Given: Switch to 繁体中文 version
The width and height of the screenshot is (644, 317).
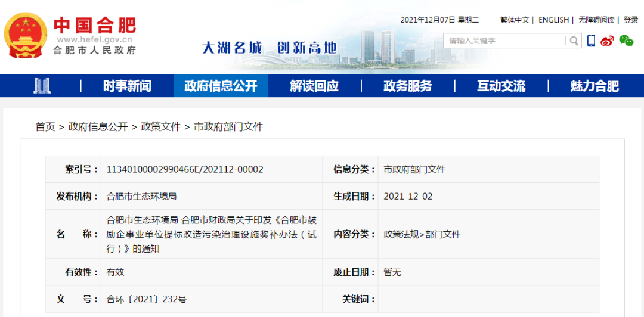Looking at the screenshot, I should tap(515, 20).
